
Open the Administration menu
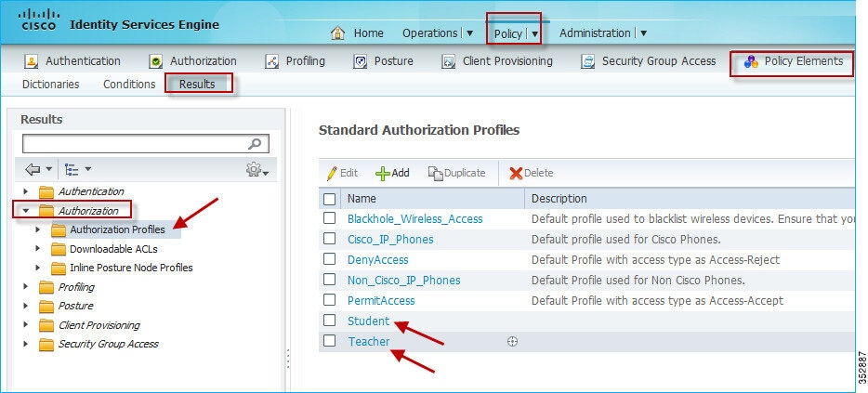click(595, 33)
